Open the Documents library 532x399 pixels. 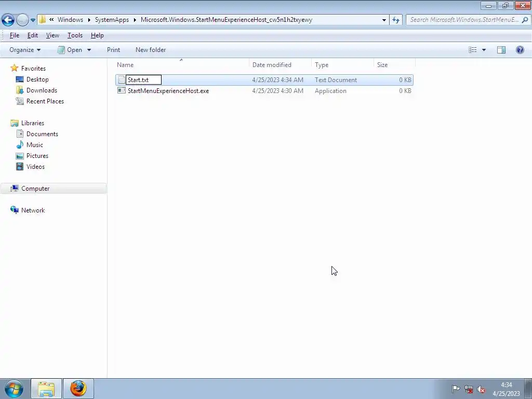tap(43, 134)
